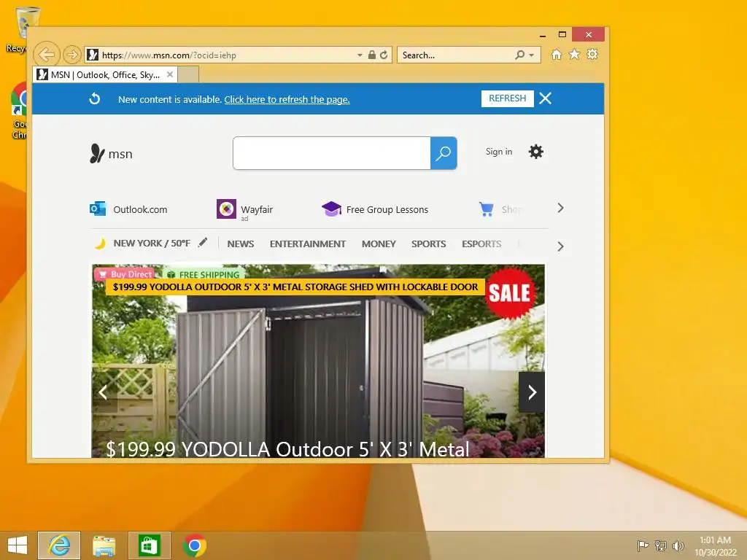This screenshot has height=560, width=747.
Task: Open Windows Store from the taskbar
Action: (149, 545)
